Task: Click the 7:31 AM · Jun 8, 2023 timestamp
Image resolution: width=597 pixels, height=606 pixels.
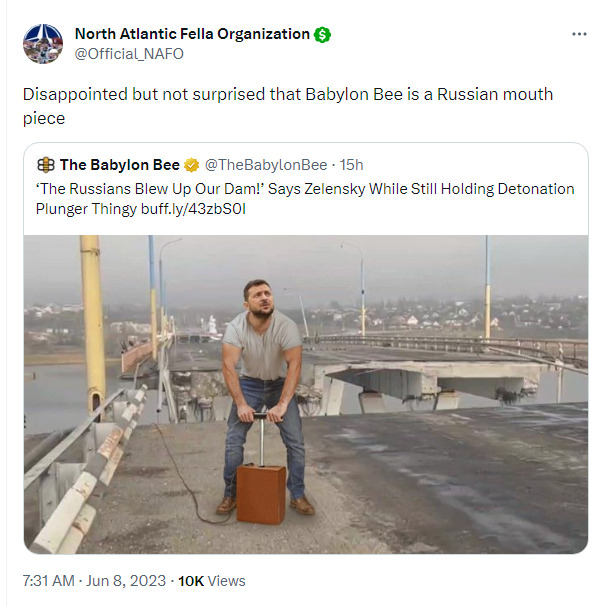Action: tap(94, 581)
